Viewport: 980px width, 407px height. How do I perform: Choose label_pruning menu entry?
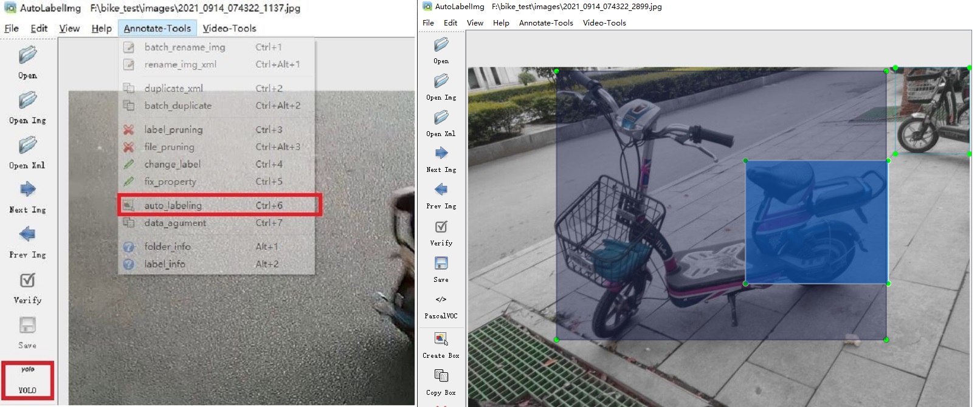tap(217, 129)
